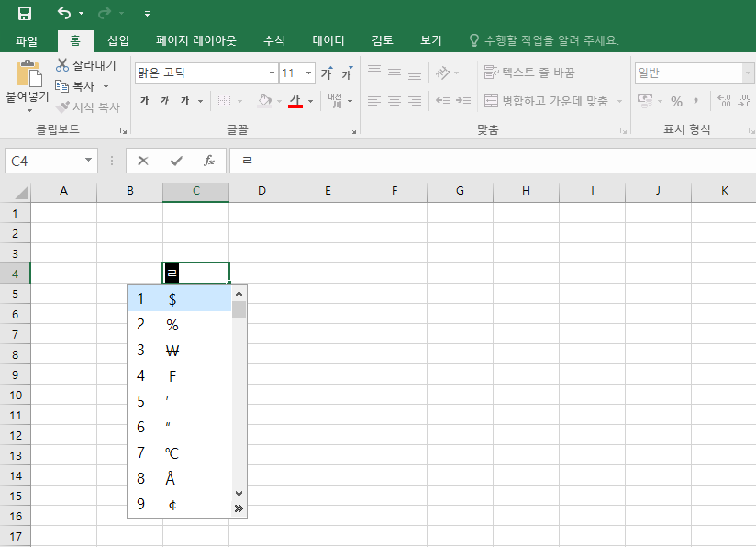
Task: Align text left
Action: (374, 101)
